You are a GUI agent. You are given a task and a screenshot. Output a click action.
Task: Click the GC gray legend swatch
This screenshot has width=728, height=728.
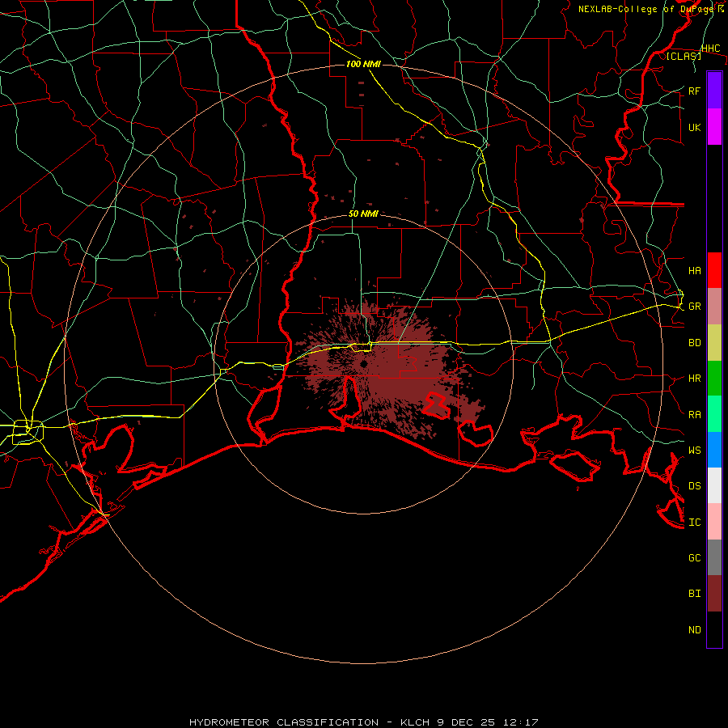click(x=714, y=557)
